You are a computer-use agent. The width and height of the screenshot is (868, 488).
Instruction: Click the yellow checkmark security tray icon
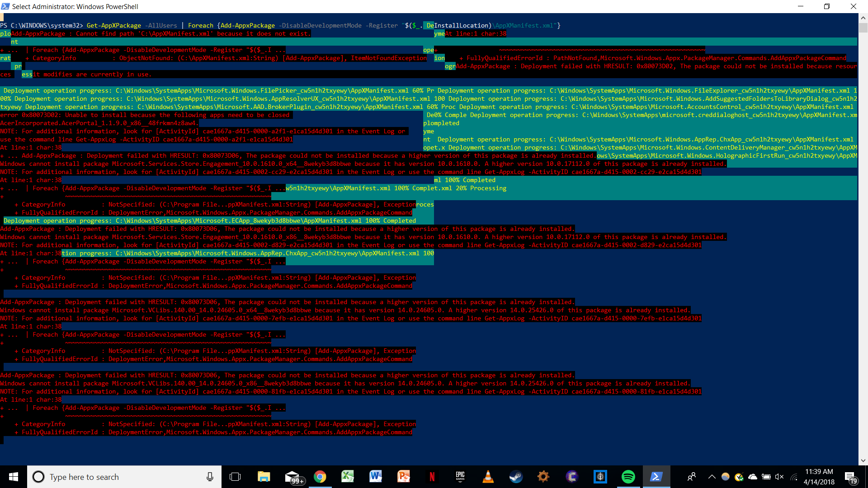point(739,477)
